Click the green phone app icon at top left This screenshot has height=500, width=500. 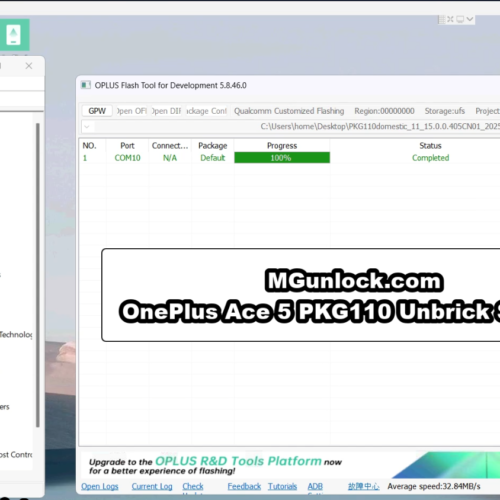point(13,35)
